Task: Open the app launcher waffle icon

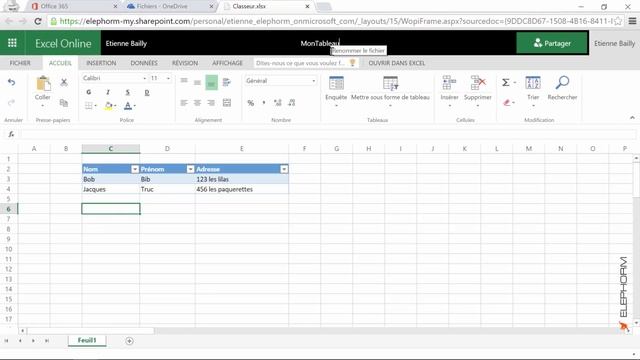Action: pyautogui.click(x=12, y=43)
